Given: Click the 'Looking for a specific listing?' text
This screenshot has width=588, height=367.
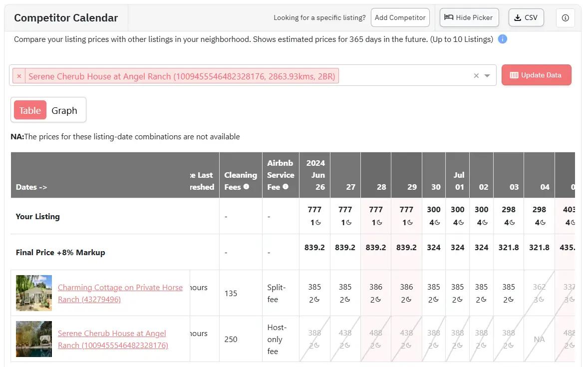Looking at the screenshot, I should (x=319, y=17).
